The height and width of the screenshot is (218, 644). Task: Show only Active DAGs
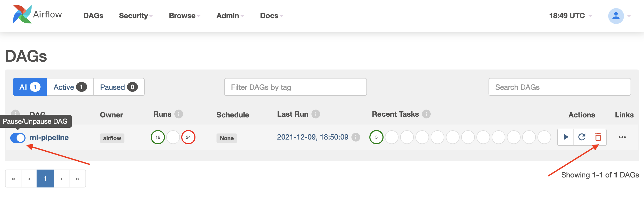(70, 87)
